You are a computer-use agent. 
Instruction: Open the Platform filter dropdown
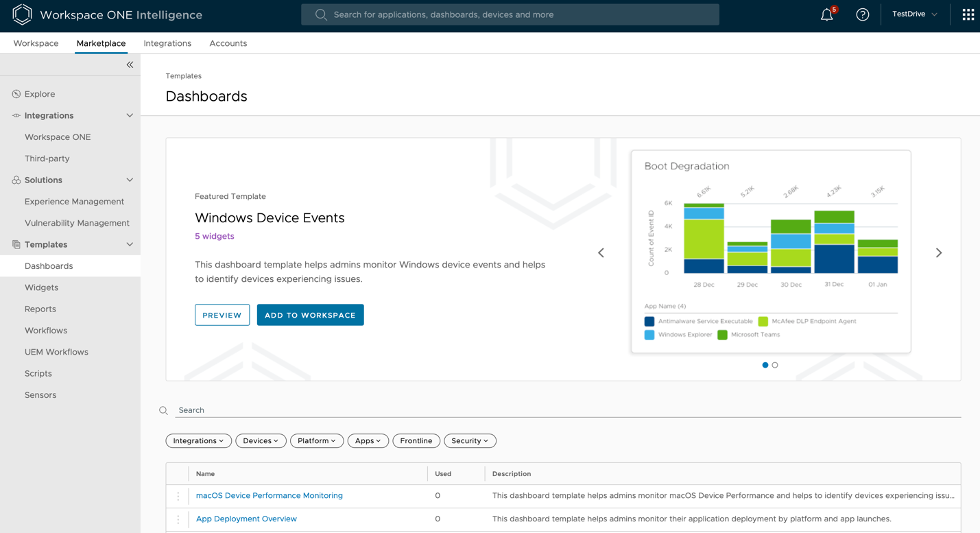316,441
